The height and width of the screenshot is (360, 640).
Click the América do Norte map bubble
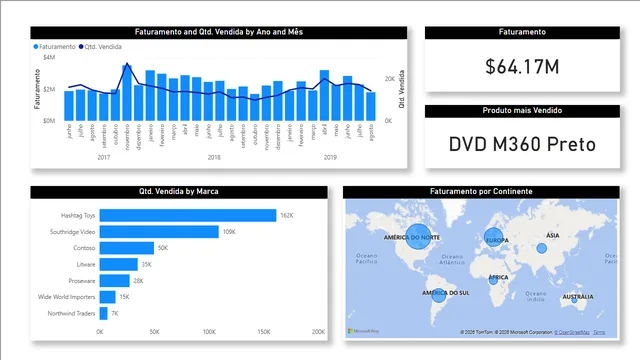point(418,237)
